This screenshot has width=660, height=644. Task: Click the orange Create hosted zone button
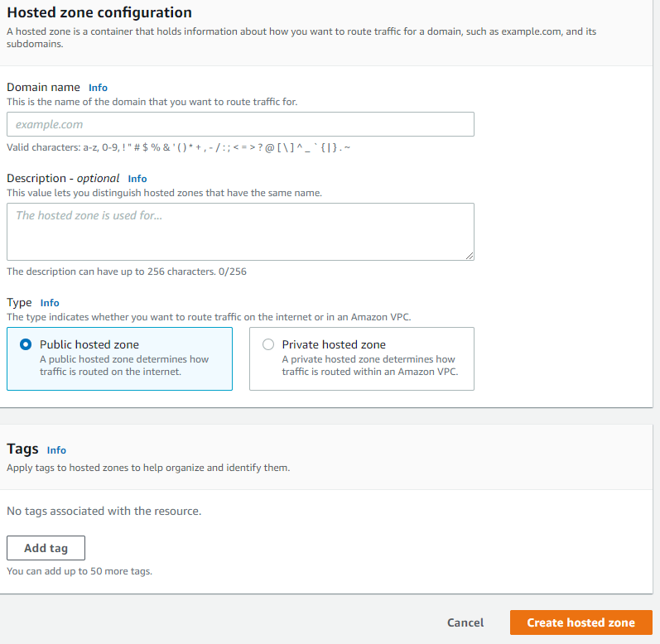click(581, 622)
